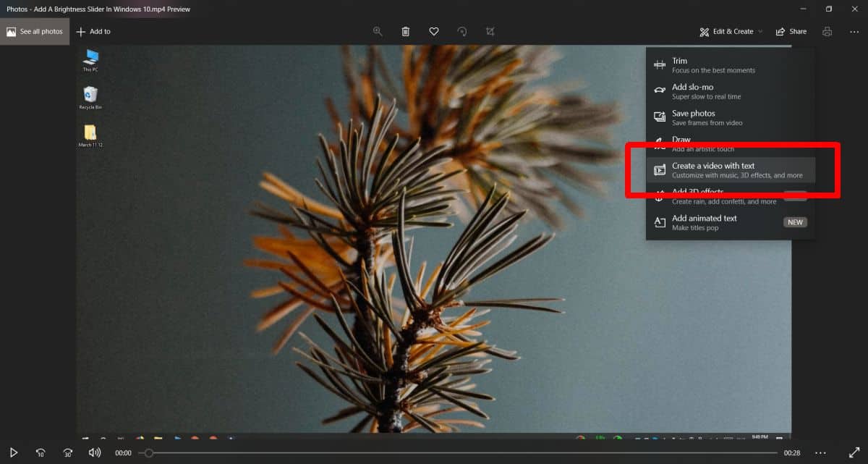Choose Trim from the menu

coord(731,65)
